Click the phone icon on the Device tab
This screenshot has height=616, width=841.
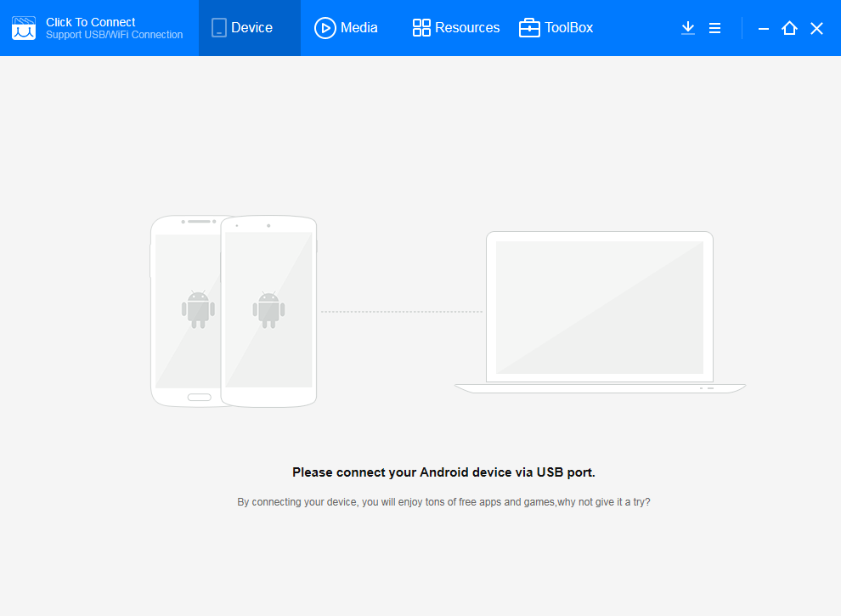(x=219, y=28)
